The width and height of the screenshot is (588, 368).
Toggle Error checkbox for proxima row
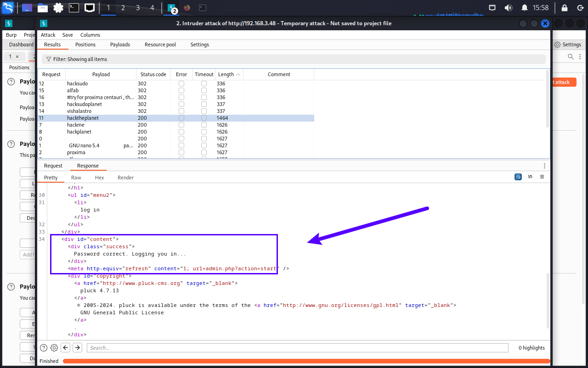point(181,152)
